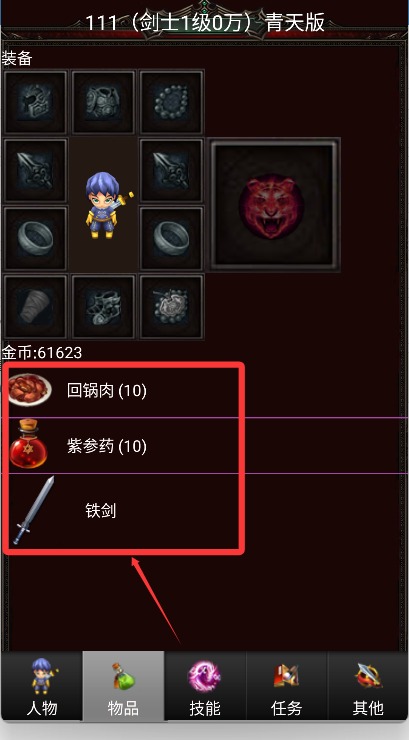The image size is (409, 740).
Task: Select the amulet slot in bottom row
Action: pyautogui.click(x=172, y=307)
